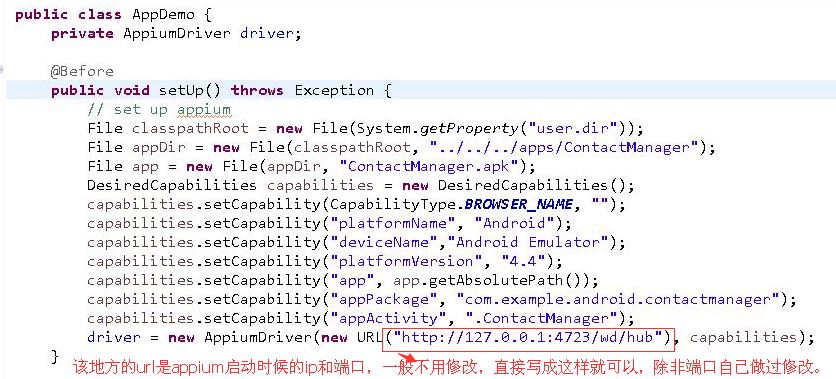836x379 pixels.
Task: Click "AppiumDriver(" constructor on the last line
Action: [x=262, y=337]
